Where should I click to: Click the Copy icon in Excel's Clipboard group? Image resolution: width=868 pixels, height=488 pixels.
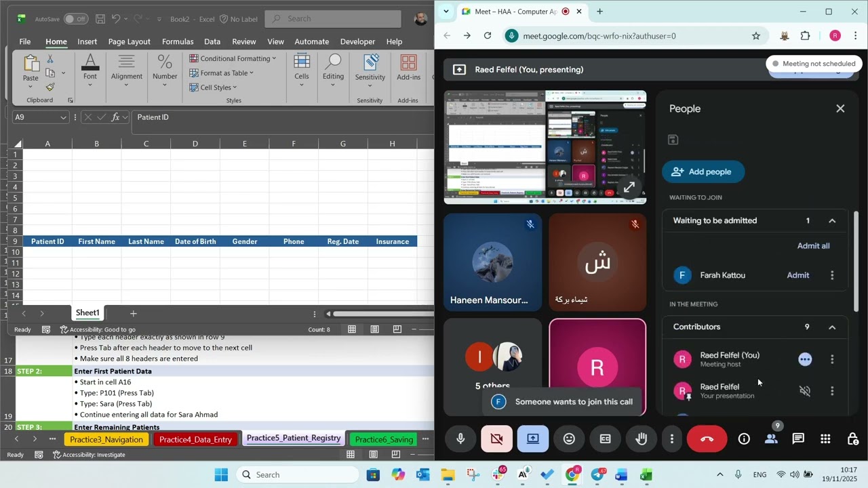click(x=50, y=73)
